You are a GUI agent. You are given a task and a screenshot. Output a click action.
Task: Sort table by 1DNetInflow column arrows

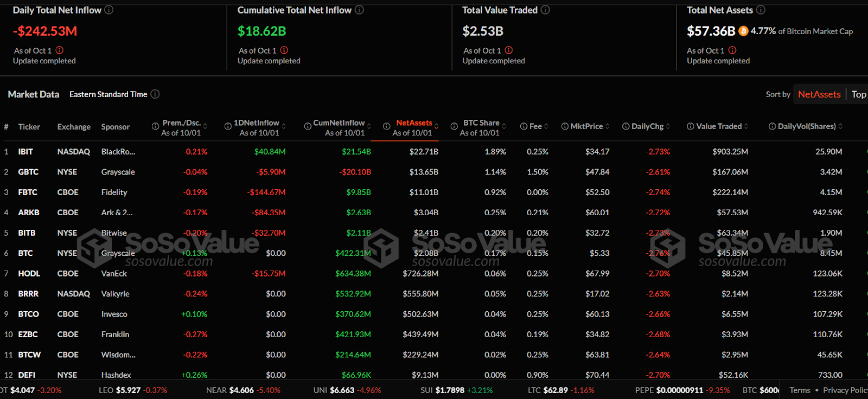(x=284, y=126)
